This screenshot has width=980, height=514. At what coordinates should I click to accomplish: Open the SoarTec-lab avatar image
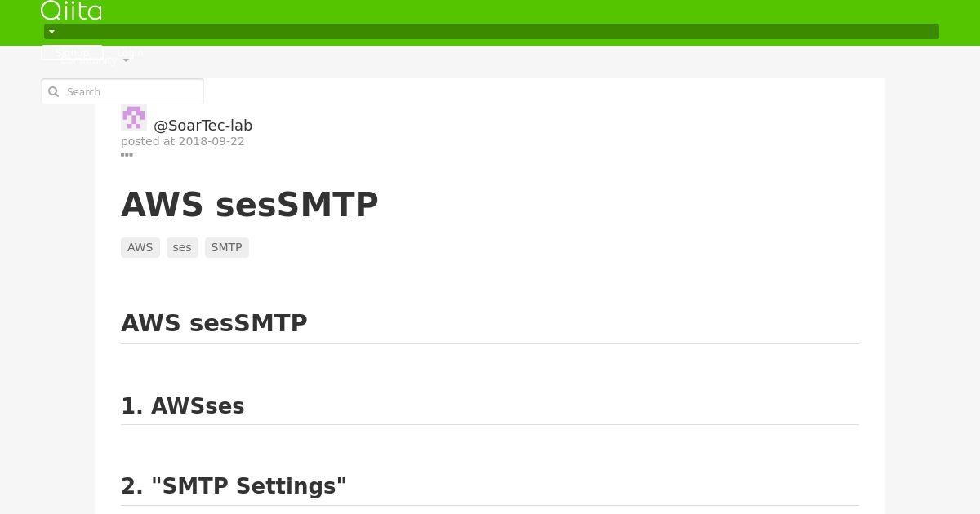(134, 117)
